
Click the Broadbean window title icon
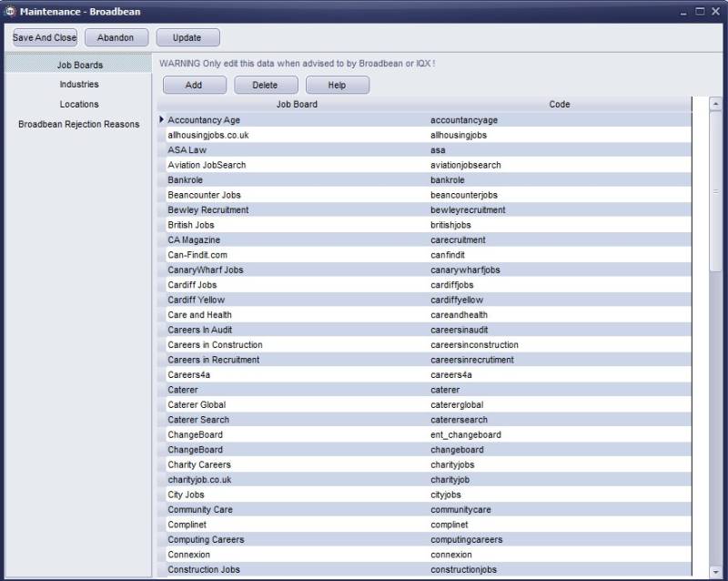coord(10,11)
